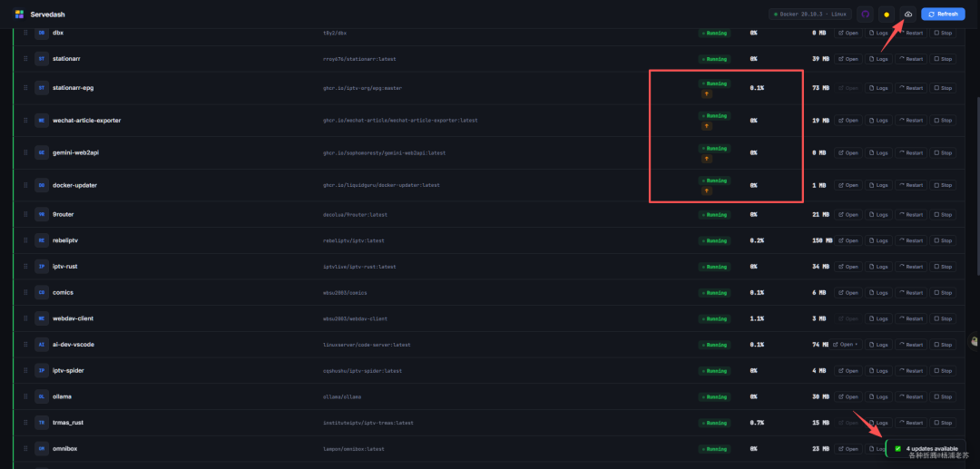Check for updates via cloud icon
This screenshot has width=980, height=469.
tap(908, 14)
